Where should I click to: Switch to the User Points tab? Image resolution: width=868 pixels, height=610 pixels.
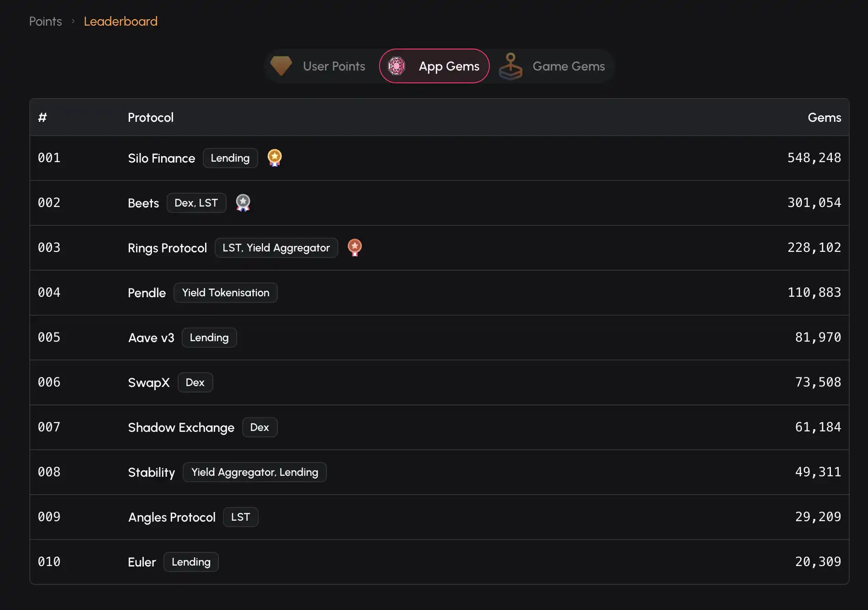[x=334, y=66]
